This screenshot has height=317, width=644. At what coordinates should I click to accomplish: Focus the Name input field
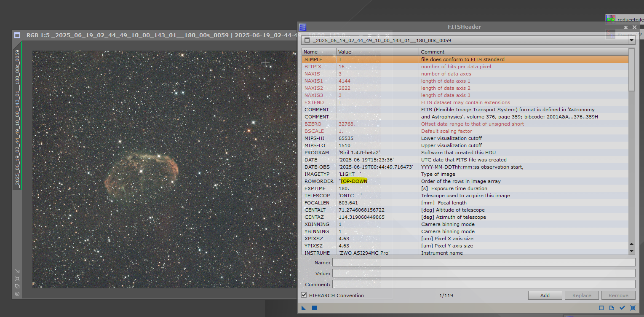(484, 262)
